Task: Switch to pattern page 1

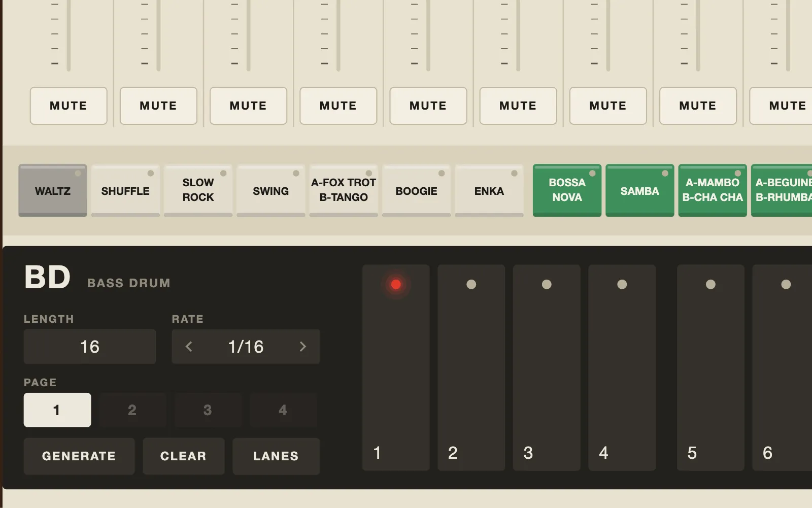Action: (x=57, y=410)
